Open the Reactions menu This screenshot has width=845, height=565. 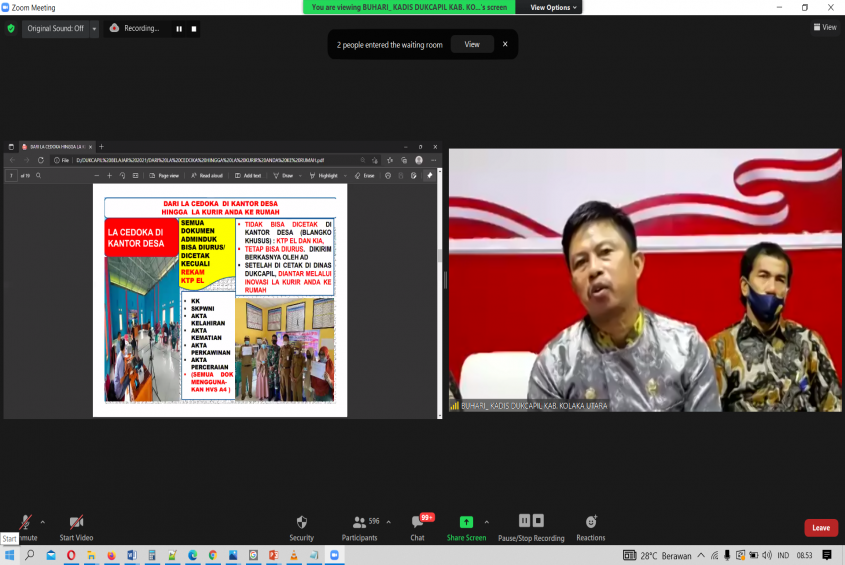tap(590, 526)
